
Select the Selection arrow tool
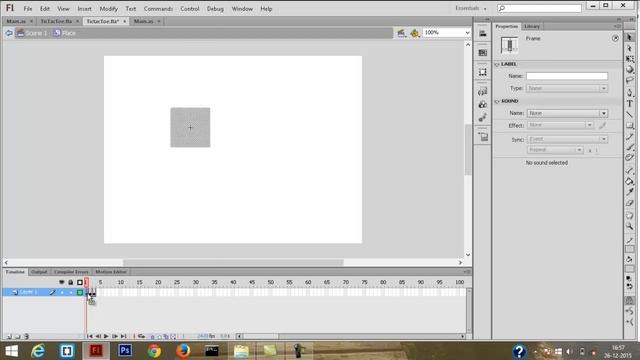pos(629,37)
